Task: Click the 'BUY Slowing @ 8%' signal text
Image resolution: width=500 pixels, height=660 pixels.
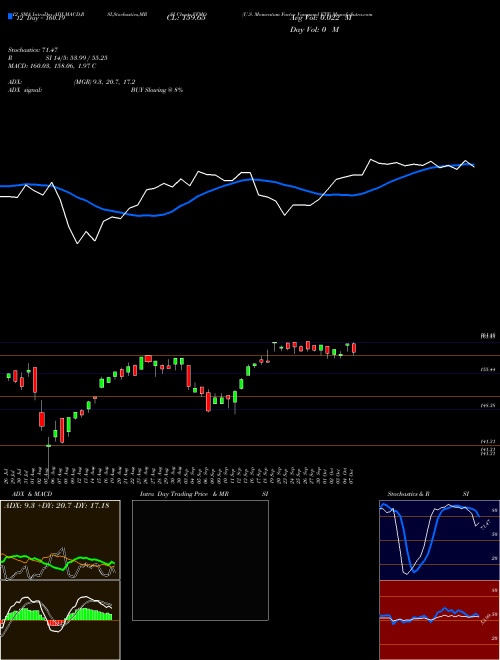Action: tap(157, 90)
